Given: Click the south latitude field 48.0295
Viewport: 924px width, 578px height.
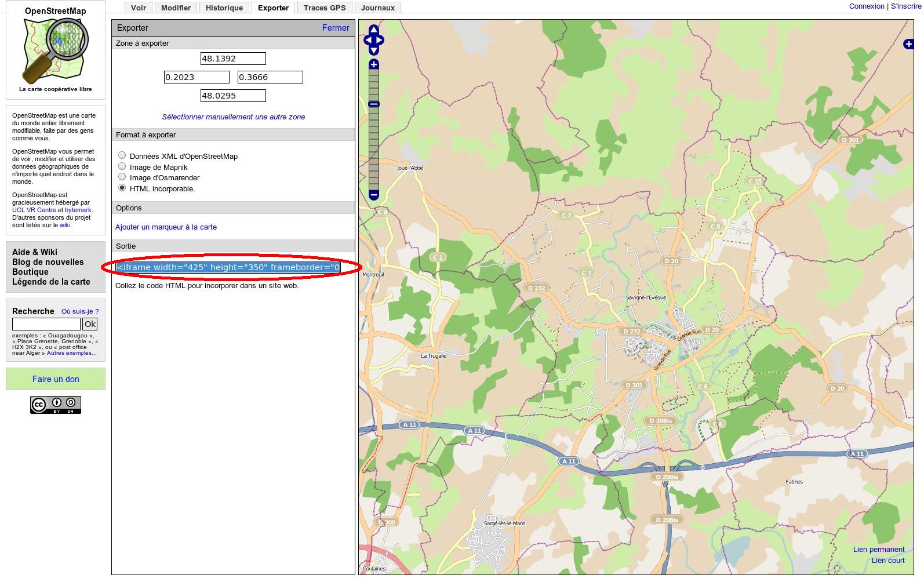Looking at the screenshot, I should (233, 96).
